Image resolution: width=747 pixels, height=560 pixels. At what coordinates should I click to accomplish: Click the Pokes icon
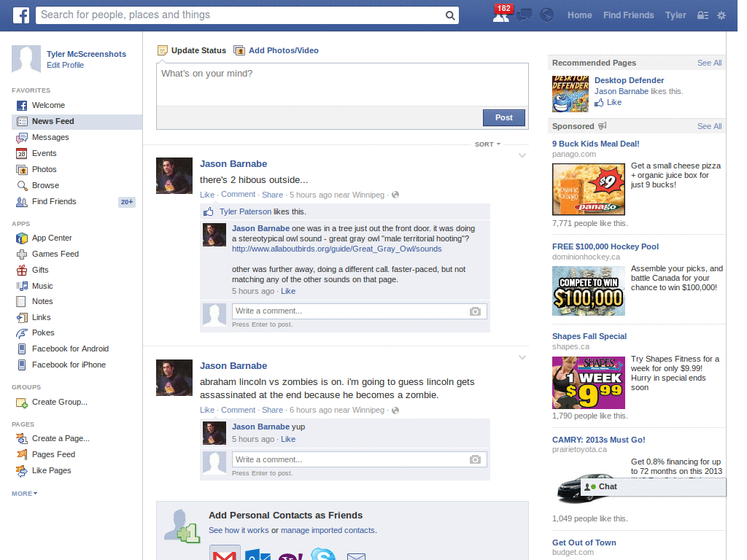click(x=22, y=332)
